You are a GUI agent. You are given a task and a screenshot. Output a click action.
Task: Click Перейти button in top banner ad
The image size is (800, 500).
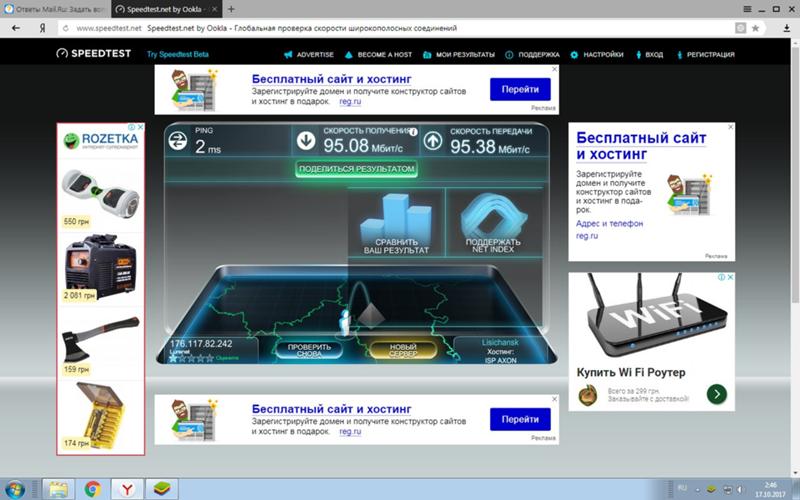520,89
